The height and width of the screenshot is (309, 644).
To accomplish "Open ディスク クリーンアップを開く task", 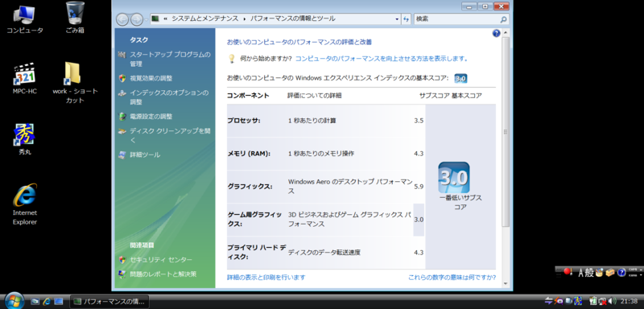I will 170,135.
